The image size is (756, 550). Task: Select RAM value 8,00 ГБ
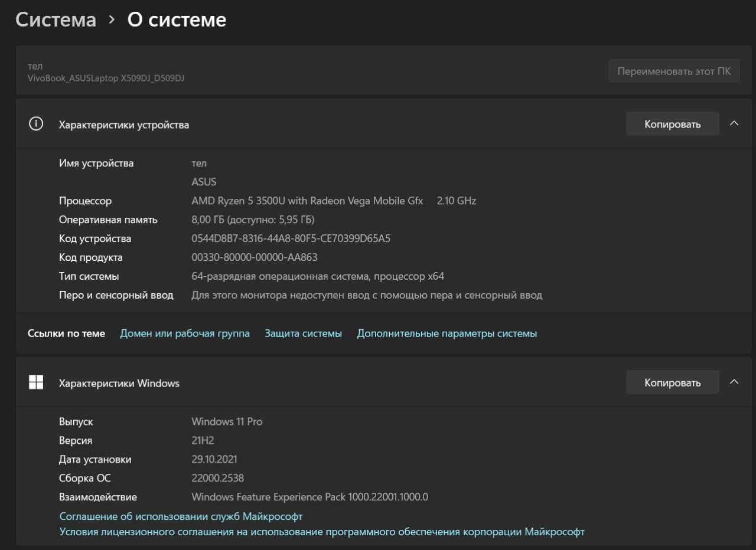click(x=253, y=220)
